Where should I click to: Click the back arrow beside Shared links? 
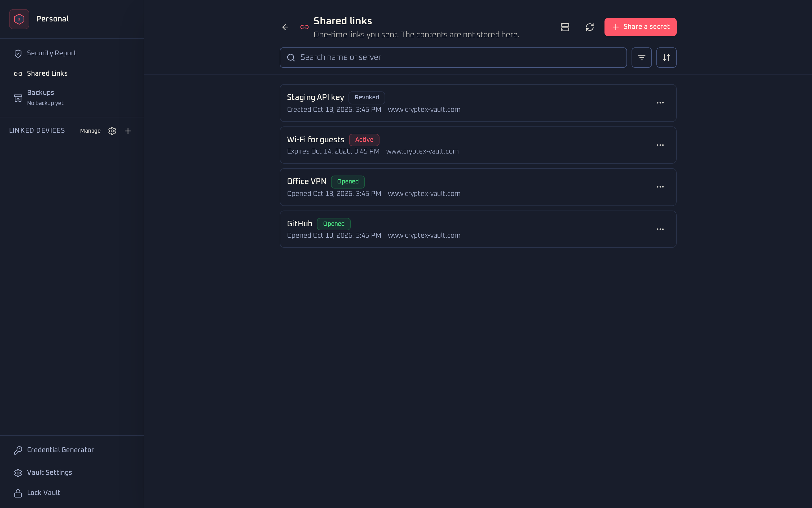pos(285,27)
